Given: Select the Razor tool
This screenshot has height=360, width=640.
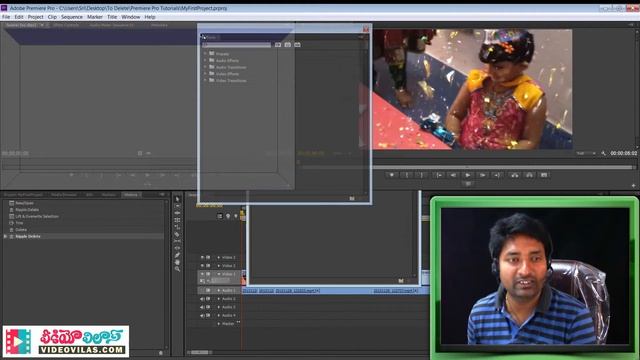Looking at the screenshot, I should [177, 234].
